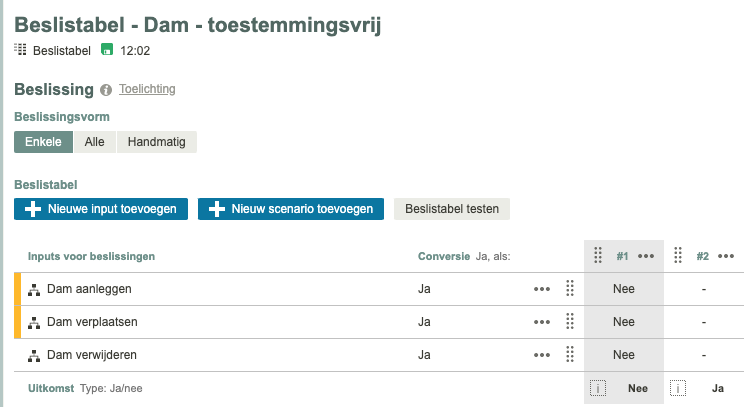Click the green save icon near 12:02

coord(107,50)
